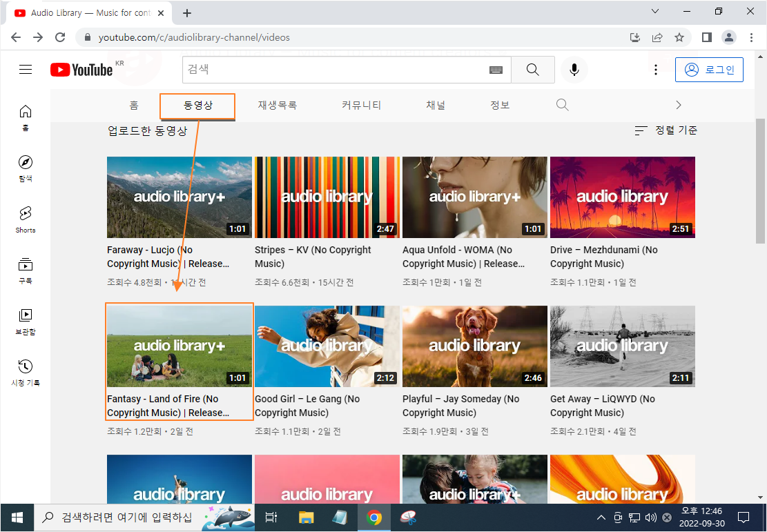Open a new browser tab with plus icon
This screenshot has height=532, width=767.
click(x=187, y=13)
